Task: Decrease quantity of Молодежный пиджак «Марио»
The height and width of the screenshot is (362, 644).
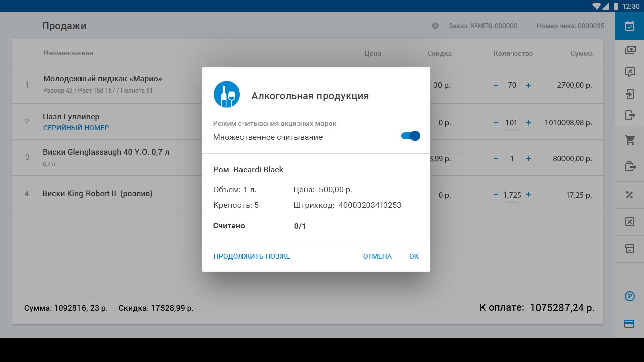Action: pyautogui.click(x=496, y=86)
